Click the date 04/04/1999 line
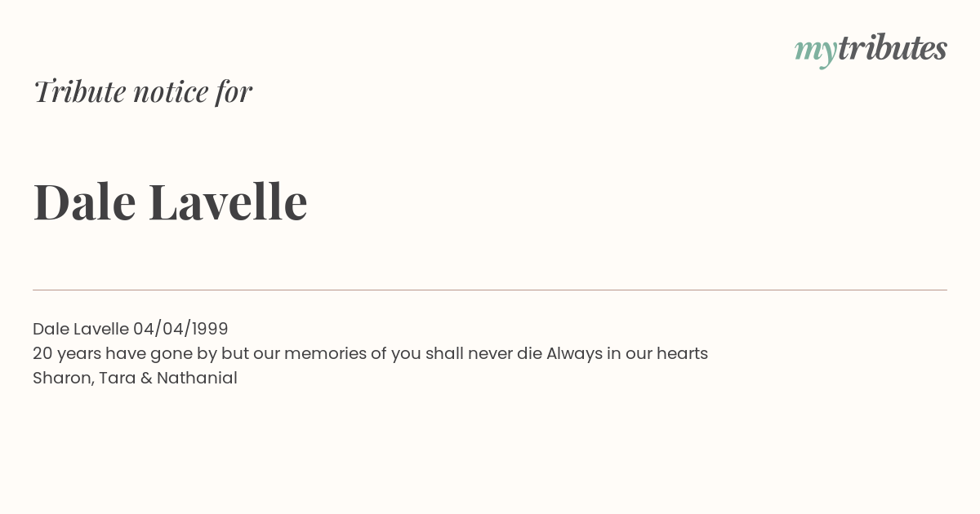The height and width of the screenshot is (514, 980). pyautogui.click(x=131, y=329)
